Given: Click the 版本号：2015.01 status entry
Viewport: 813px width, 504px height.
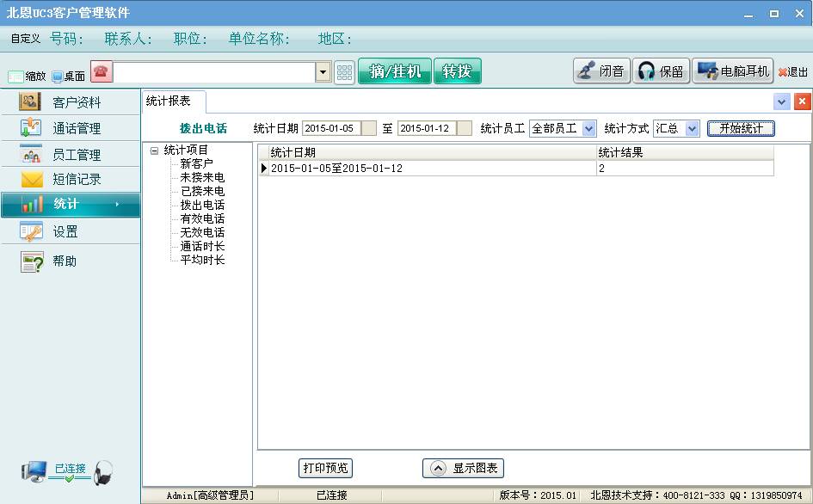Looking at the screenshot, I should tap(538, 495).
